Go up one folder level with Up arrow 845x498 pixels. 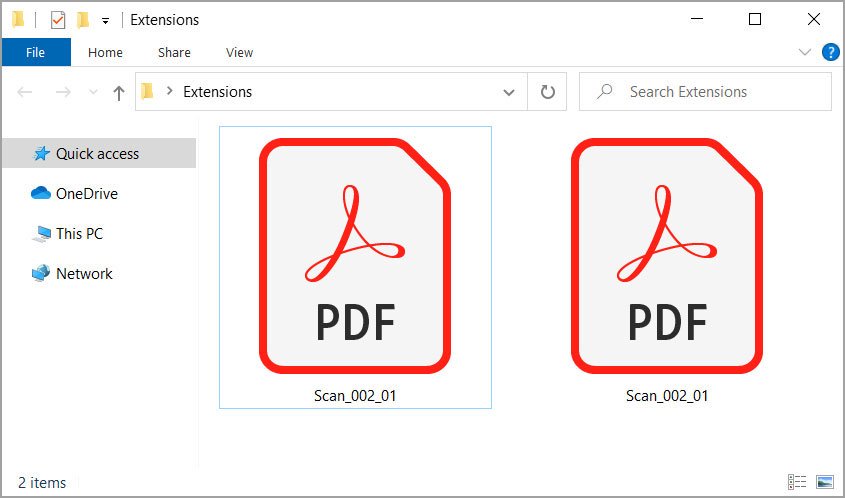pos(119,93)
